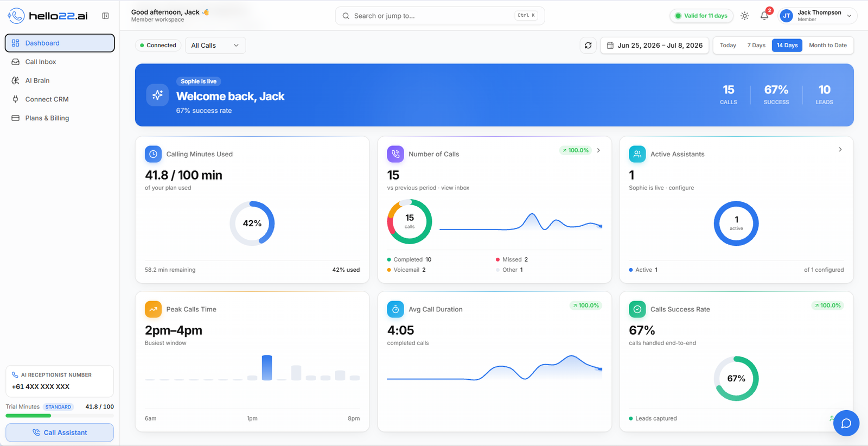
Task: Open Call Inbox in the sidebar
Action: [x=60, y=62]
